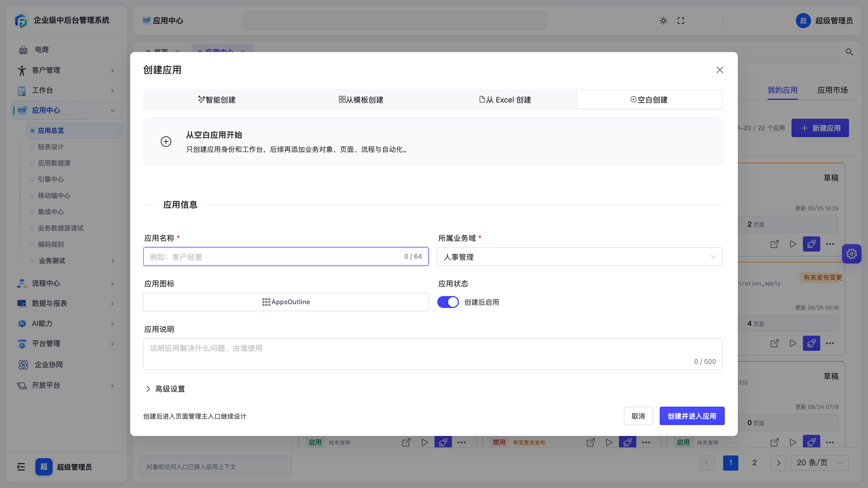Expand the 数据与报表 menu chevron
The image size is (868, 488).
(x=113, y=304)
